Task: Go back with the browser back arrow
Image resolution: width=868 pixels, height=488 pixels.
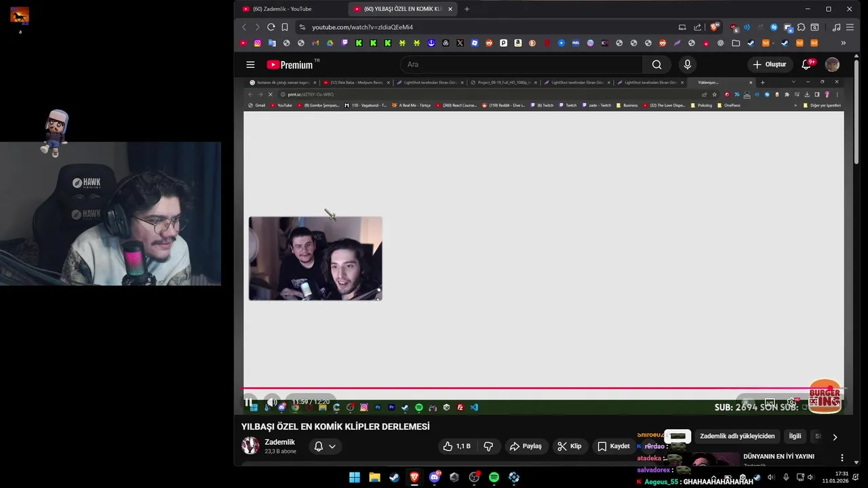Action: pos(244,27)
